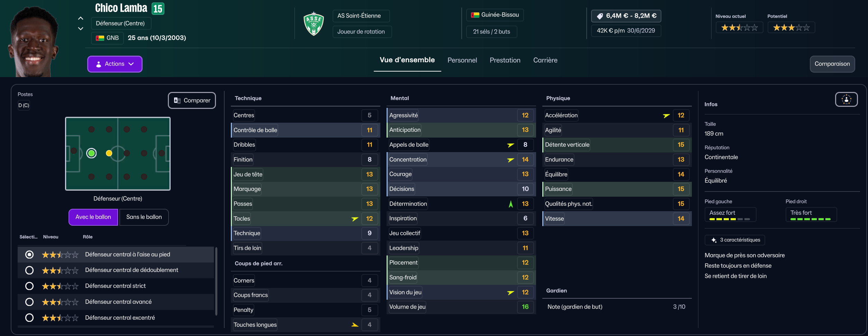This screenshot has height=336, width=868.
Task: Click the Infos panel customize icon
Action: click(x=846, y=100)
